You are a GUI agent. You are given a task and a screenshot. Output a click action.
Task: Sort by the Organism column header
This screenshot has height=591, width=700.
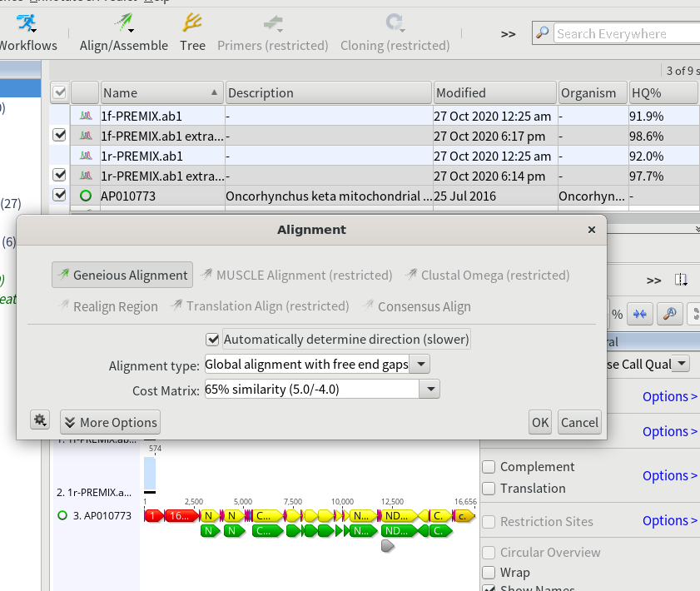[593, 93]
